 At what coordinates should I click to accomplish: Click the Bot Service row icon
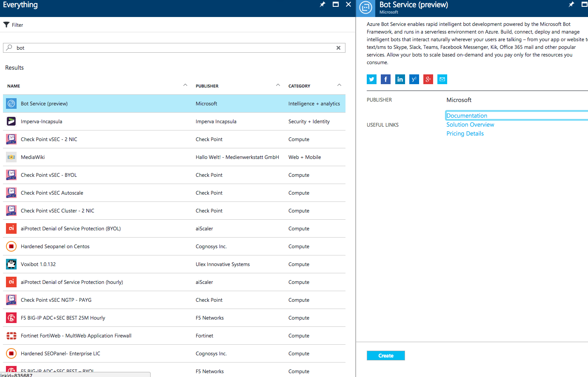[x=11, y=104]
